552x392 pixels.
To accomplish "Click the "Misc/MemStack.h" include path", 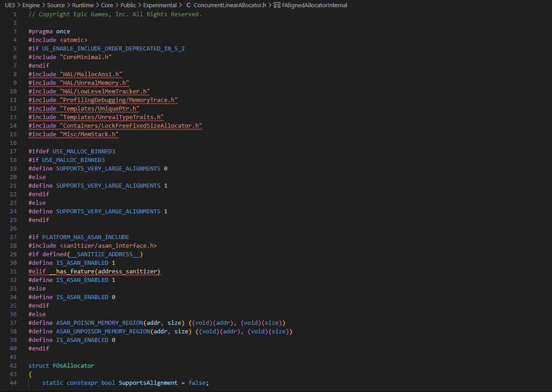I will click(89, 134).
